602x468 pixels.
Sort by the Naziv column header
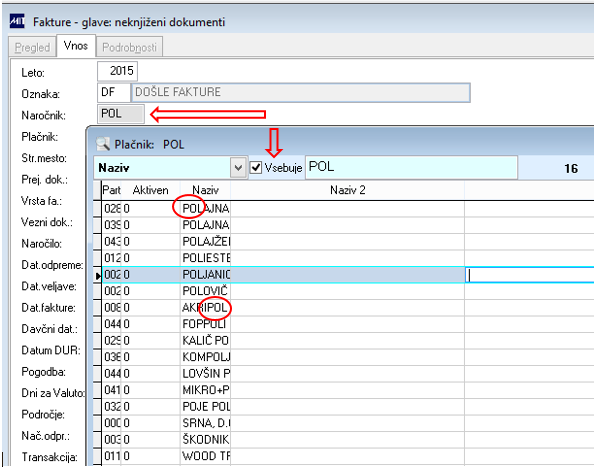pyautogui.click(x=205, y=190)
